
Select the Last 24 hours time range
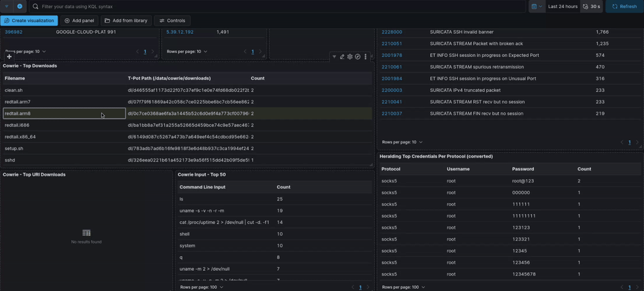coord(562,7)
